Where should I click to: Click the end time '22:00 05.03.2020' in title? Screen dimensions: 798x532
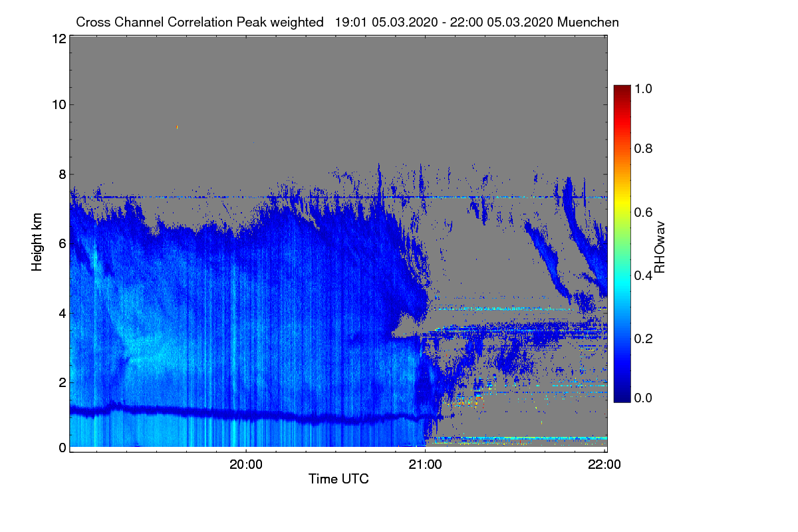(501, 22)
